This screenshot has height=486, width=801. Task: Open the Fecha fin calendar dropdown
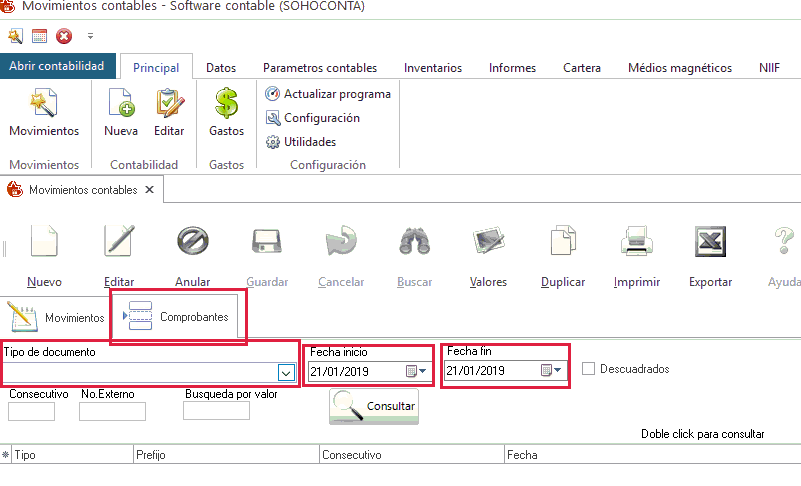pos(552,371)
